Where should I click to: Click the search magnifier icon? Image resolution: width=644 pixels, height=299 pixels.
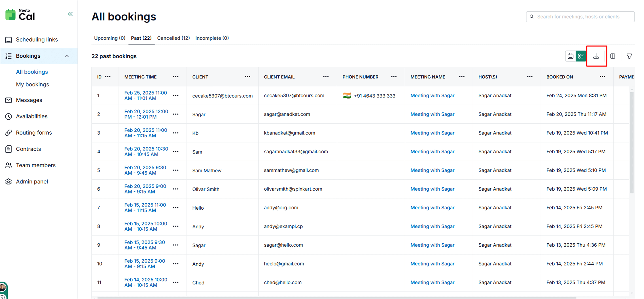pos(532,17)
